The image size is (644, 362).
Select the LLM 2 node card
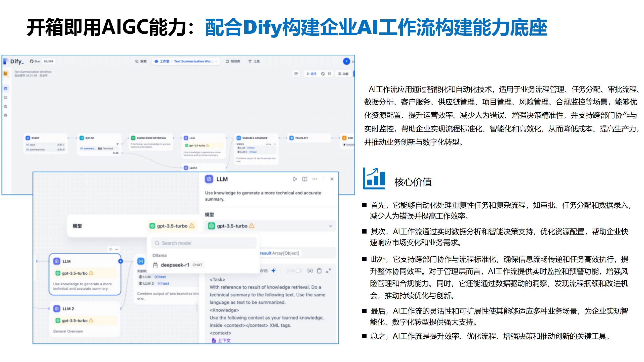tap(85, 319)
